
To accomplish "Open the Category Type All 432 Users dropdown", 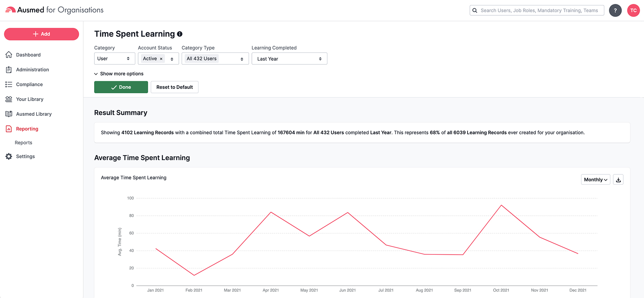I will click(215, 59).
